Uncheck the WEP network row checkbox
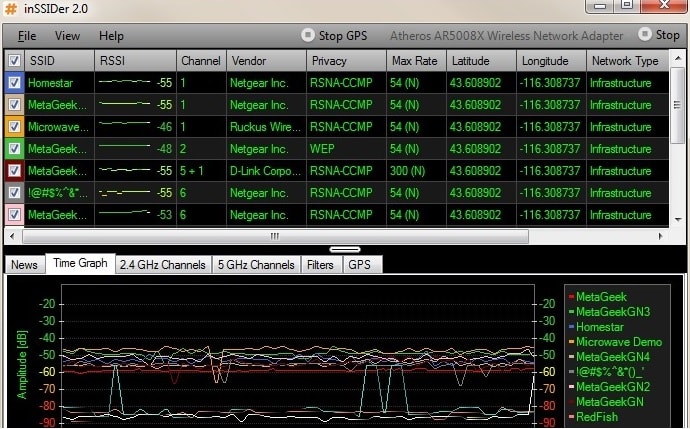Image resolution: width=690 pixels, height=429 pixels. [x=14, y=149]
